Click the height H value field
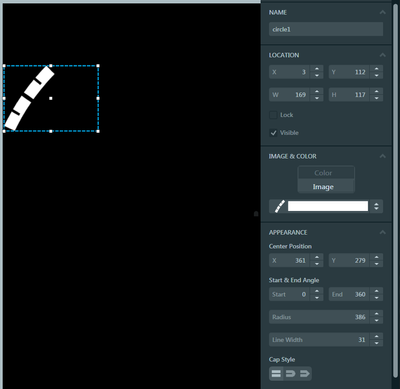The width and height of the screenshot is (400, 389). coord(349,95)
